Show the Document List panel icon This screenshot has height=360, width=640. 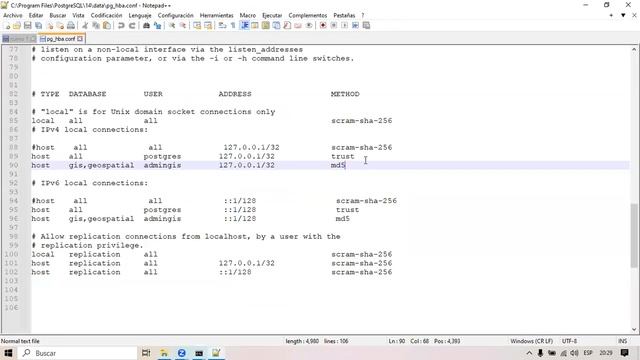pyautogui.click(x=276, y=26)
